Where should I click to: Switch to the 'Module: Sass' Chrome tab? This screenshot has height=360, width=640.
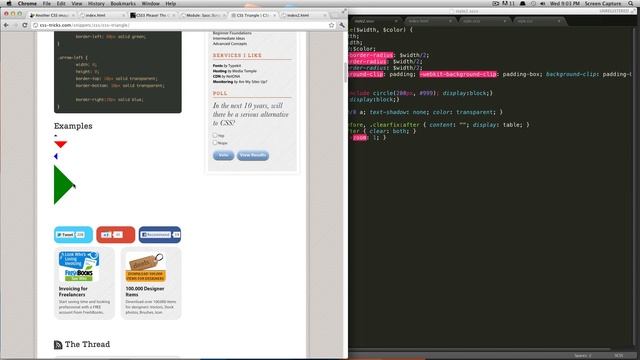point(202,15)
